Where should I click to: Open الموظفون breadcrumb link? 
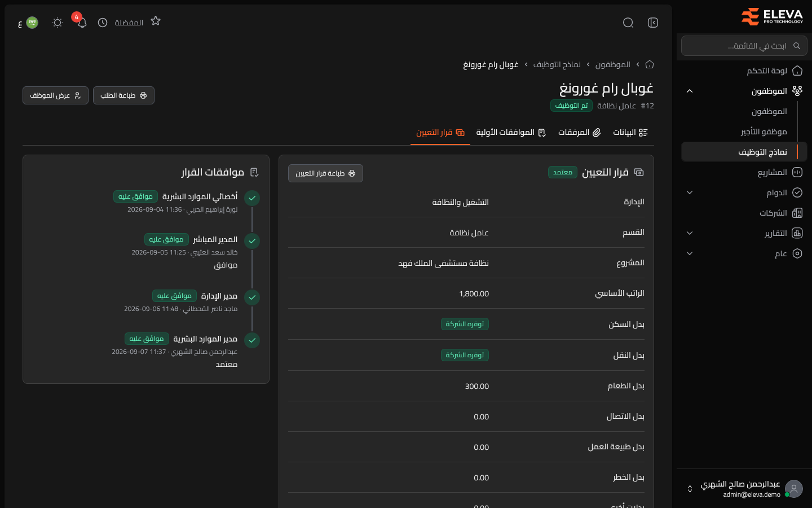(x=613, y=64)
